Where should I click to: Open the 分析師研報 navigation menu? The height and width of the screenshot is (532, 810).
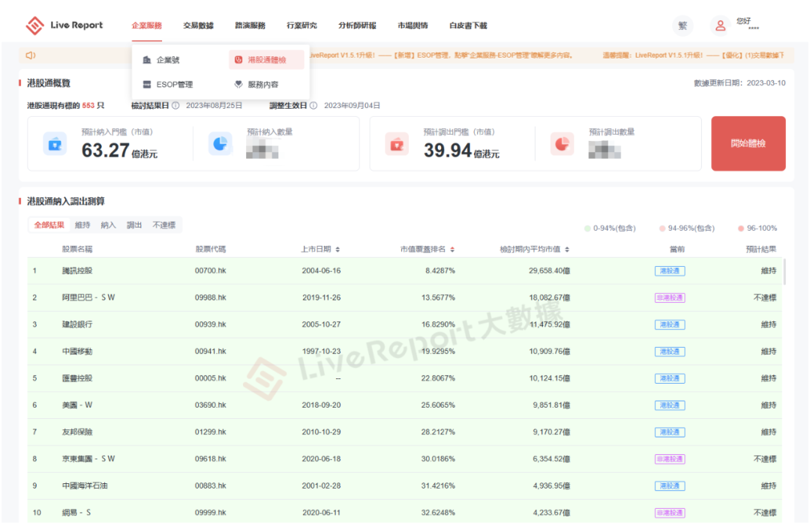coord(357,25)
